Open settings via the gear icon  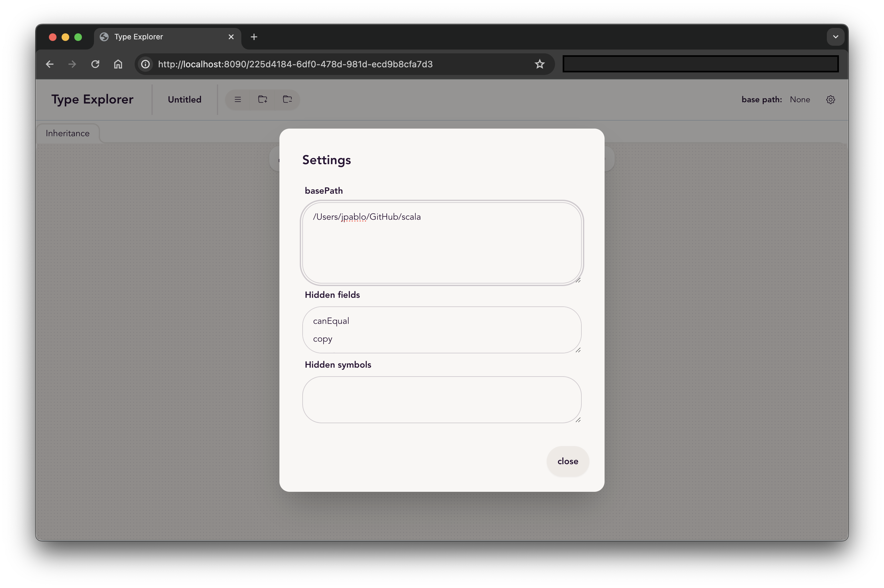[830, 100]
